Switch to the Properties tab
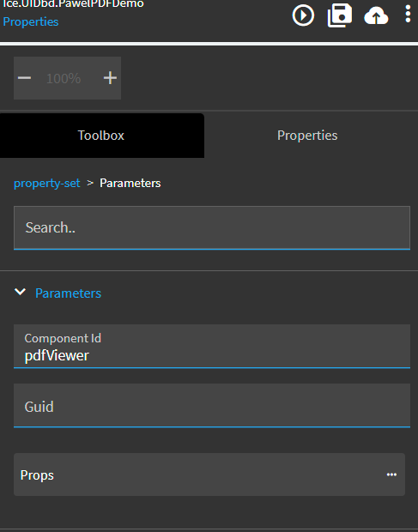Viewport: 418px width, 532px height. pyautogui.click(x=307, y=136)
